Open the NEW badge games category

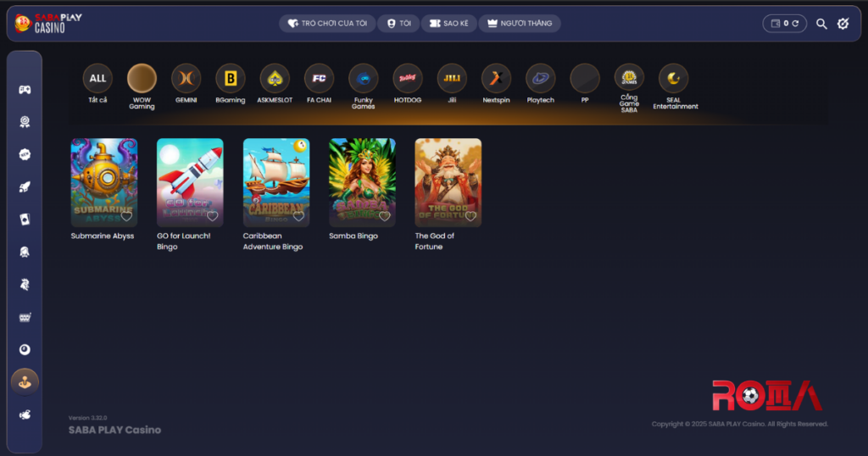[25, 154]
